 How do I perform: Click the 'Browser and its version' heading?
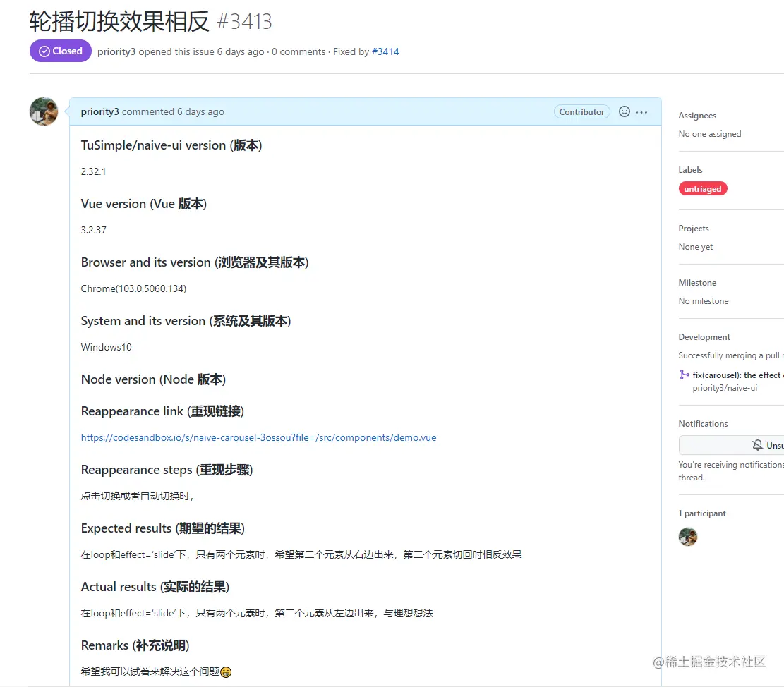tap(195, 262)
